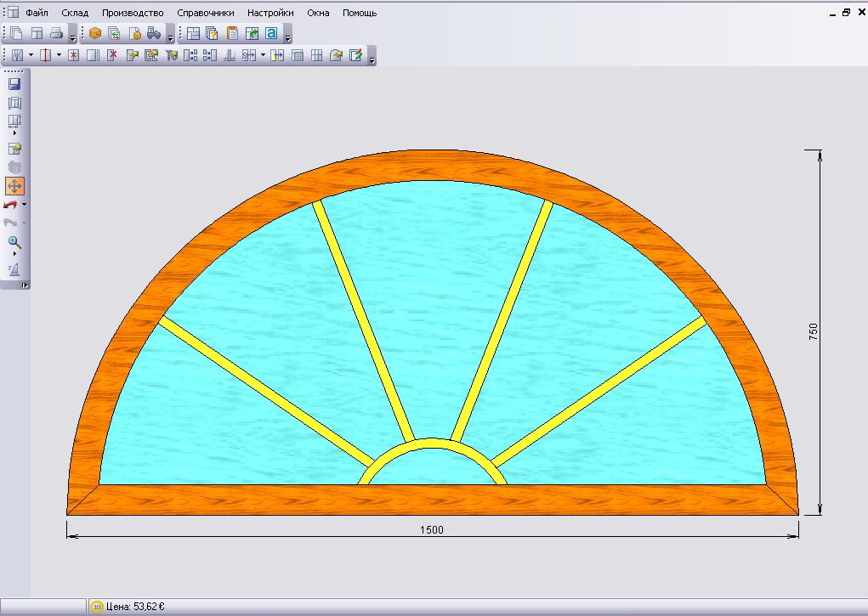Click the printer icon
This screenshot has width=868, height=616.
click(x=56, y=34)
